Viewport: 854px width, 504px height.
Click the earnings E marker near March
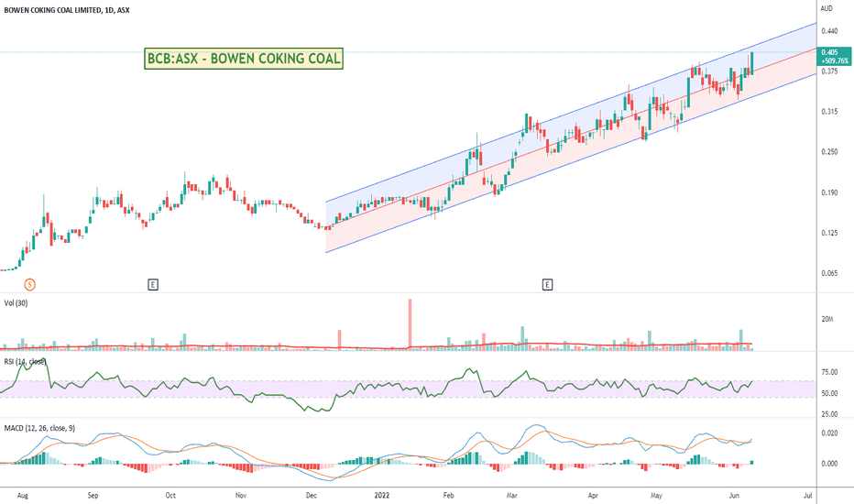point(547,284)
